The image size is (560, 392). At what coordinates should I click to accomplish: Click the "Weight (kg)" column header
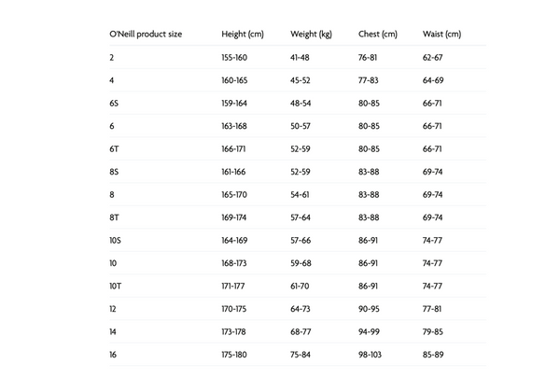point(311,35)
